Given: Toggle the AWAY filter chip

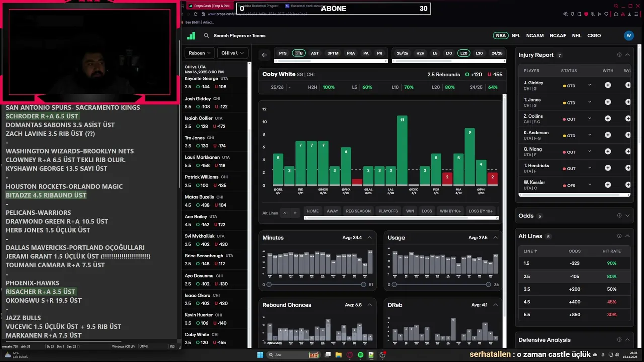Looking at the screenshot, I should click(x=332, y=211).
